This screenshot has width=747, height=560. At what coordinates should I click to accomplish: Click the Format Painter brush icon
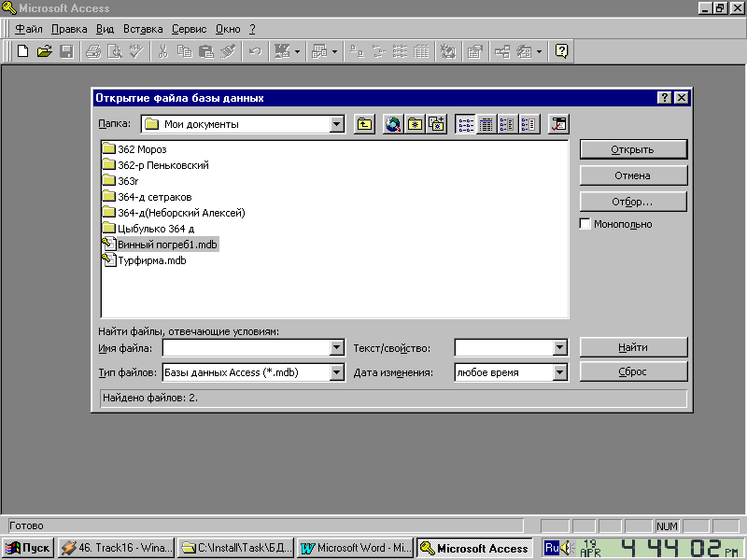click(228, 51)
